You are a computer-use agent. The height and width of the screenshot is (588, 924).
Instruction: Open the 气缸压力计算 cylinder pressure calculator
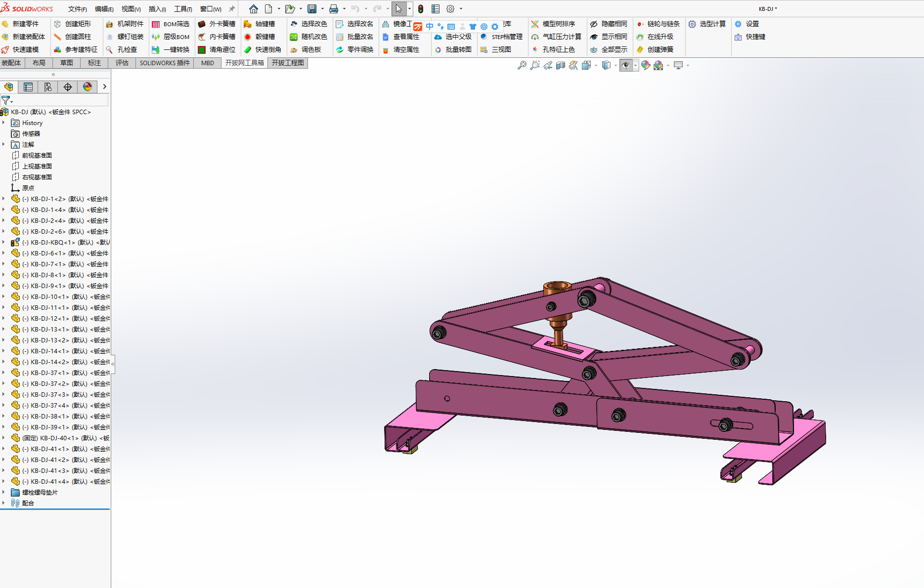tap(557, 37)
